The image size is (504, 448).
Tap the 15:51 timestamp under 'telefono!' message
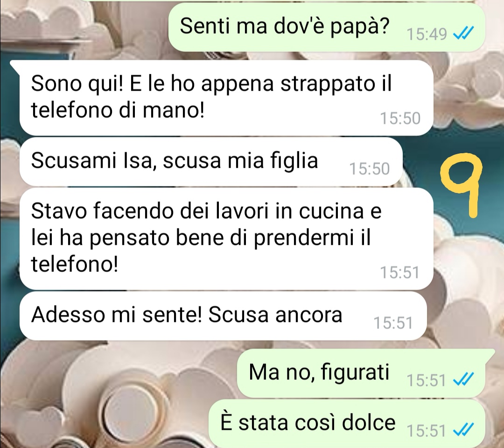[400, 272]
